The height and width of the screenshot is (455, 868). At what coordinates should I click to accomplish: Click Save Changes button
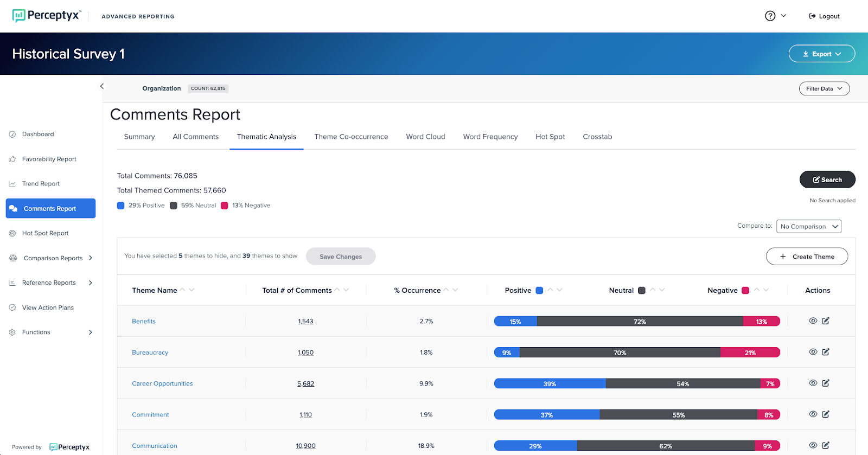coord(341,257)
